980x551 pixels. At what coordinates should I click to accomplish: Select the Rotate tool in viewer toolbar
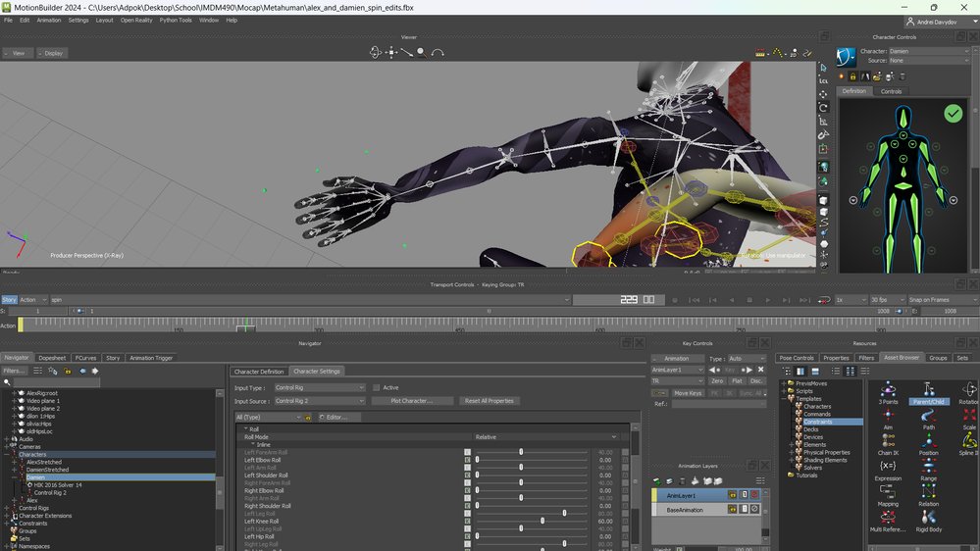pos(824,108)
